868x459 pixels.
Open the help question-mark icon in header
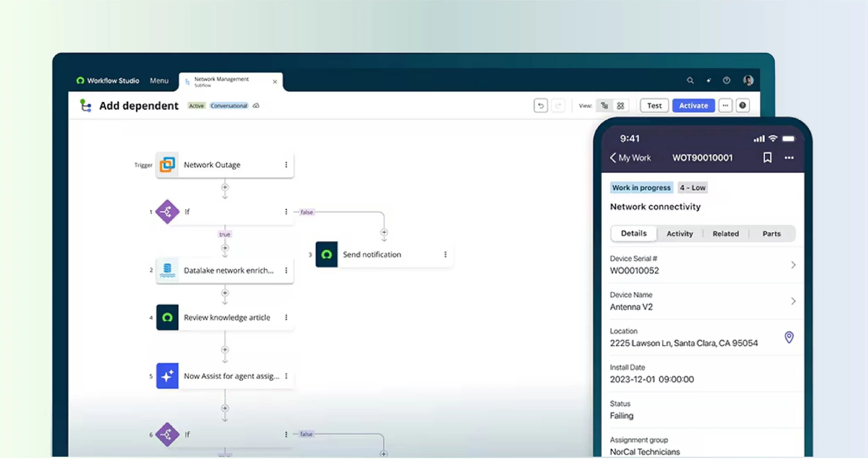coord(726,81)
